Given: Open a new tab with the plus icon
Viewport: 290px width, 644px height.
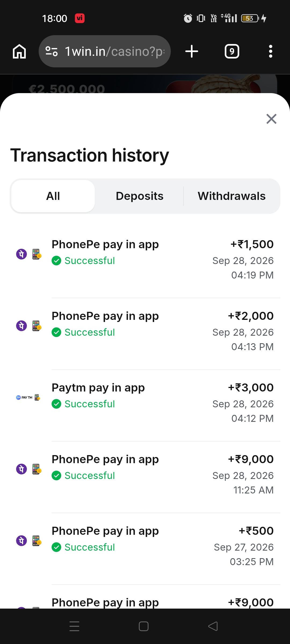Looking at the screenshot, I should (x=192, y=51).
